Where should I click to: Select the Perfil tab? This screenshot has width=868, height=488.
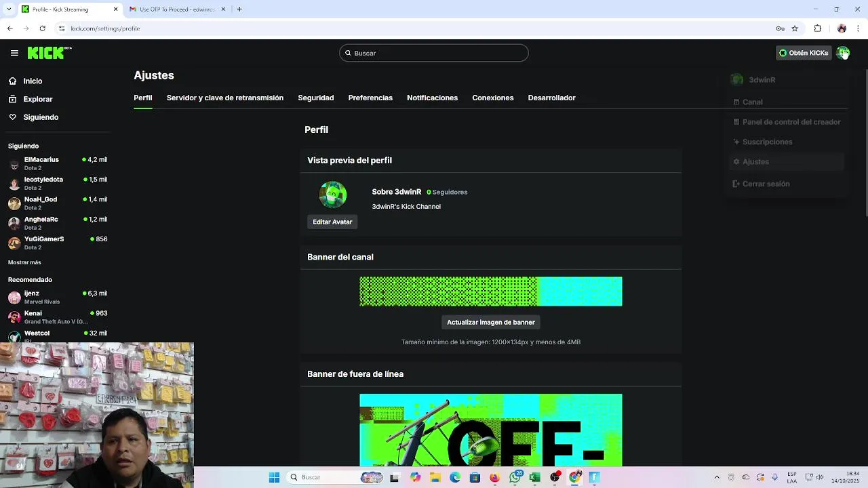coord(143,98)
